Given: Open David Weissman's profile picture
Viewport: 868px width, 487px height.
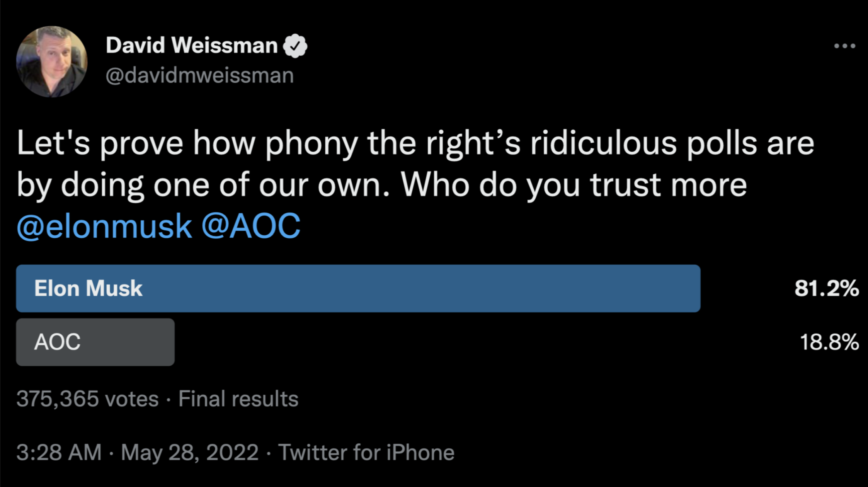Looking at the screenshot, I should coord(52,62).
